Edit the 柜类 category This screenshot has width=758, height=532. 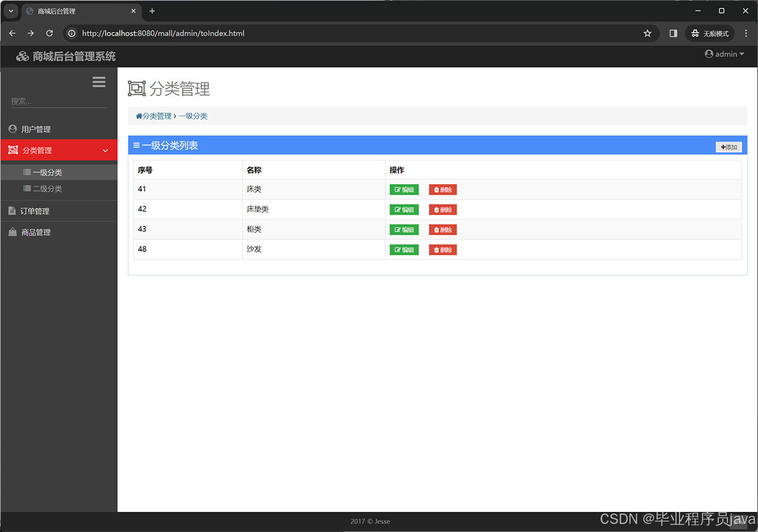coord(404,229)
